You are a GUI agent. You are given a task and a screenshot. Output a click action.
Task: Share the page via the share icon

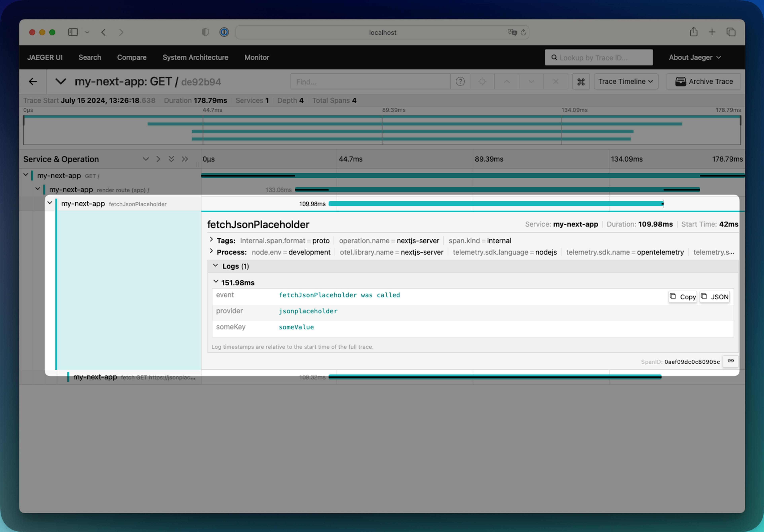[694, 32]
